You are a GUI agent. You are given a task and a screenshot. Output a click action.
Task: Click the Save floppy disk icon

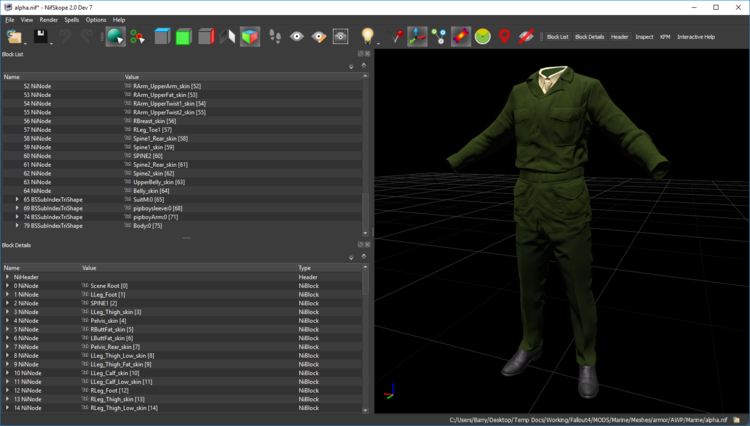[x=41, y=37]
